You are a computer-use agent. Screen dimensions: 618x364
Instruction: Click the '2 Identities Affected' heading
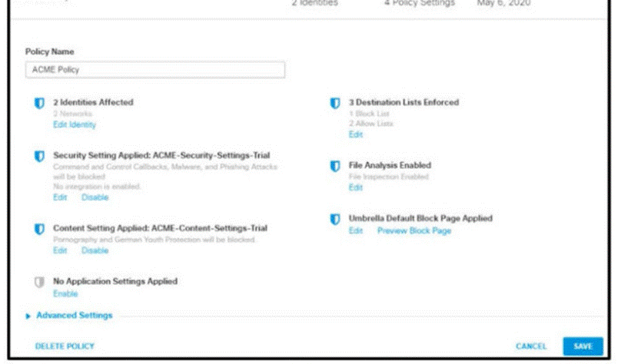click(94, 102)
